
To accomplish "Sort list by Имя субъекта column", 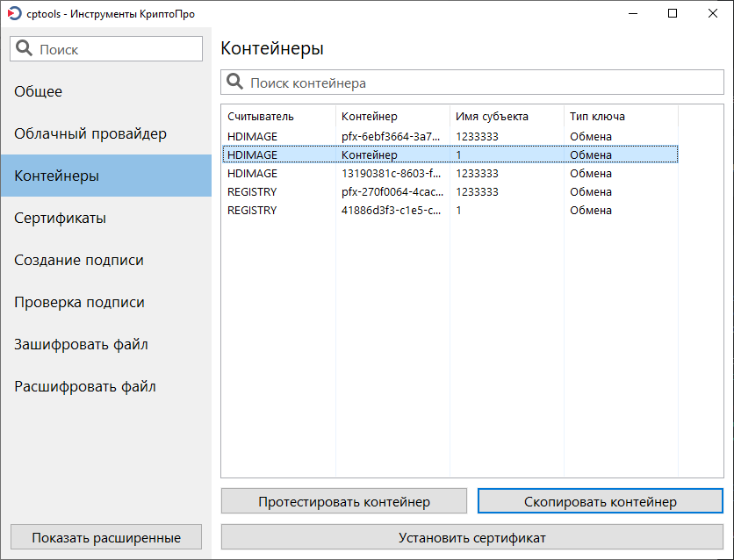I will (x=492, y=116).
